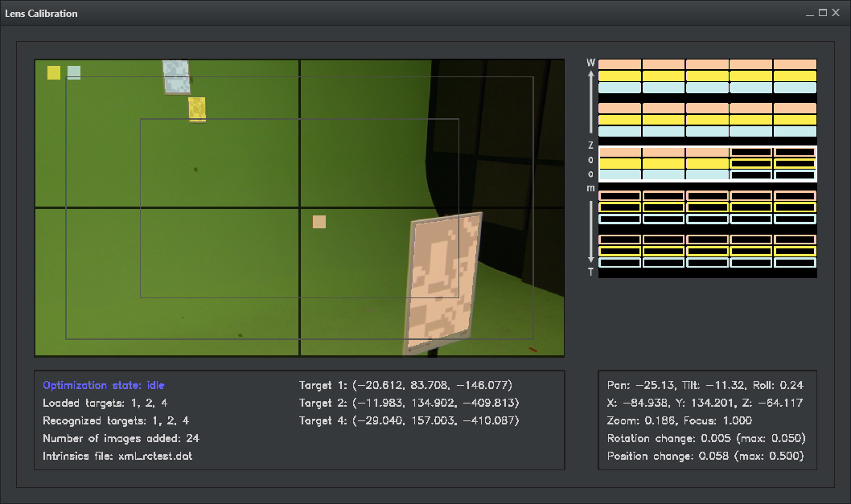Click the Intrinsics file xml_rctest.dat entry
851x504 pixels.
point(117,456)
